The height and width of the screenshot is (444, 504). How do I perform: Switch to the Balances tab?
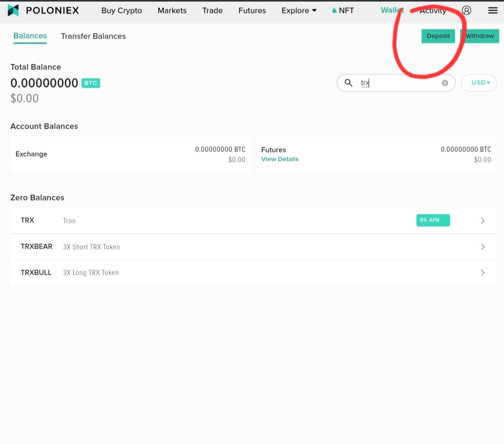30,36
